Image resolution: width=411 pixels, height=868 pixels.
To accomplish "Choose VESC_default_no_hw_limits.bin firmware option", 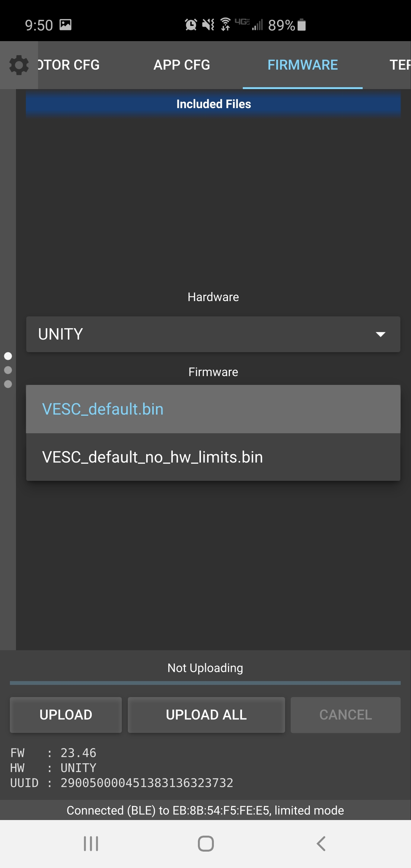I will coord(213,457).
